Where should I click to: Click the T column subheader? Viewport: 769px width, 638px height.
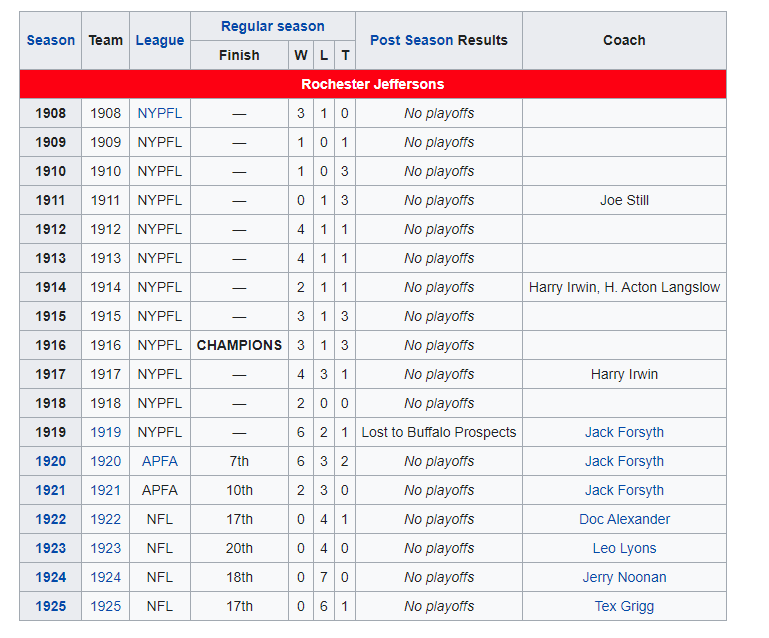345,55
